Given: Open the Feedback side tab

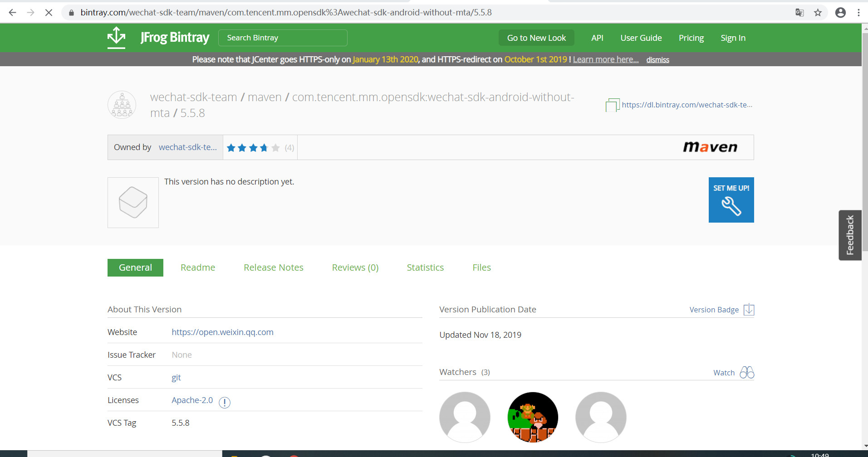Looking at the screenshot, I should click(850, 235).
